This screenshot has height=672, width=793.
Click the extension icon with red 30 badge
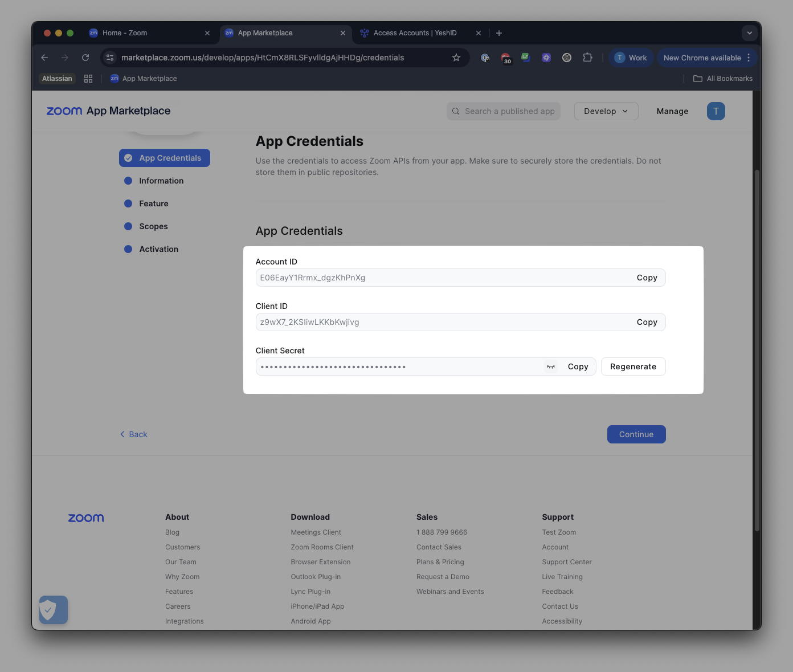[506, 58]
